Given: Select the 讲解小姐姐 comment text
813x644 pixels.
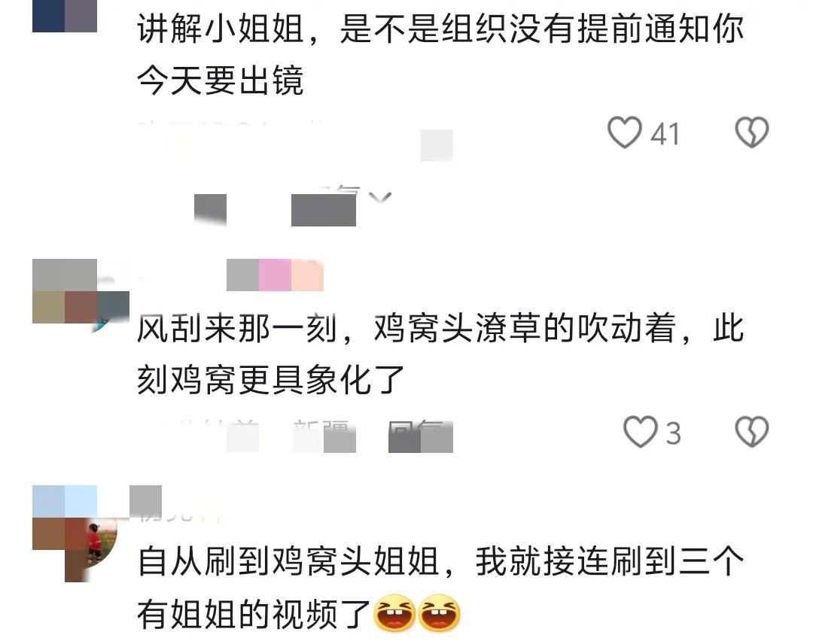Looking at the screenshot, I should pyautogui.click(x=440, y=54).
